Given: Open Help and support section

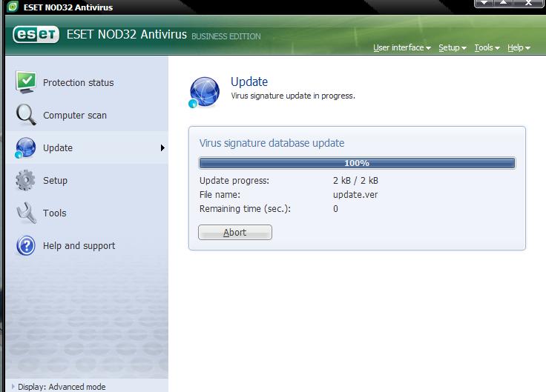Looking at the screenshot, I should click(87, 245).
